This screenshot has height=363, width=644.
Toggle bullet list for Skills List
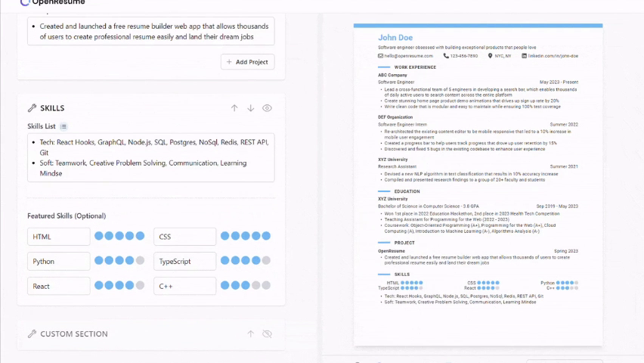(x=63, y=126)
